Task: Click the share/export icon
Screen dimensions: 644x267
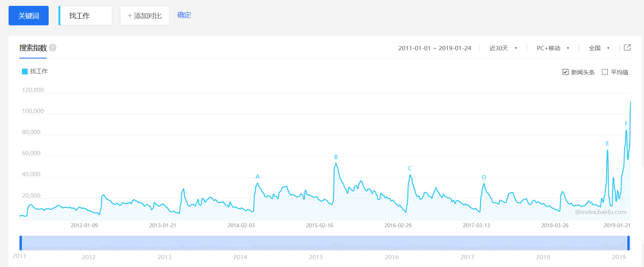Action: (627, 48)
